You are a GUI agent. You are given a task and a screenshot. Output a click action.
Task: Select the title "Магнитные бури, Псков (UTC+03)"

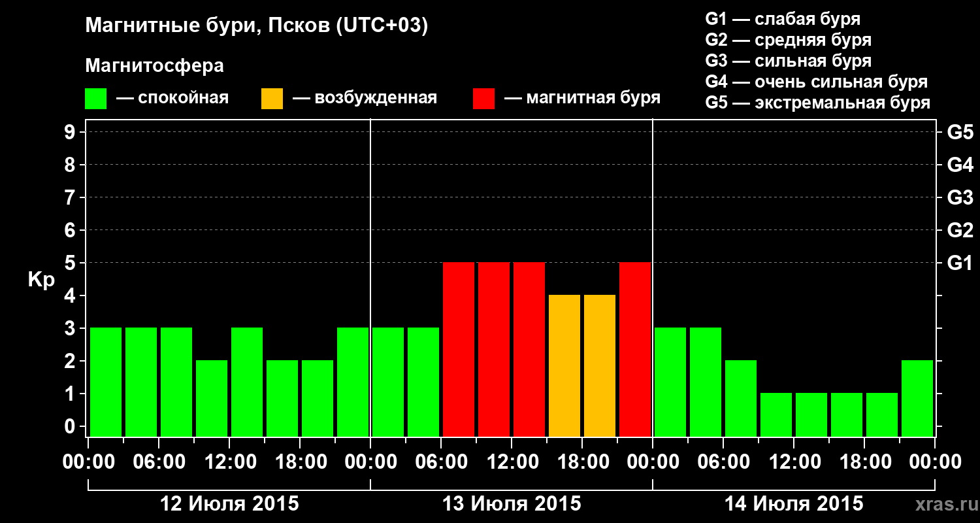pos(257,27)
